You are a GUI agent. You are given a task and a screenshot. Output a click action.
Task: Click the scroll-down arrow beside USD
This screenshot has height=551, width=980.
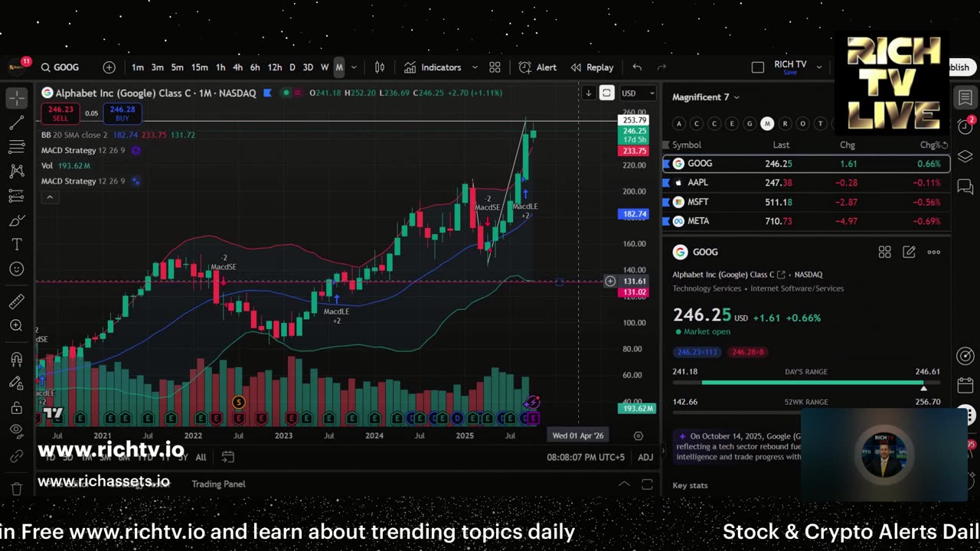coord(588,93)
